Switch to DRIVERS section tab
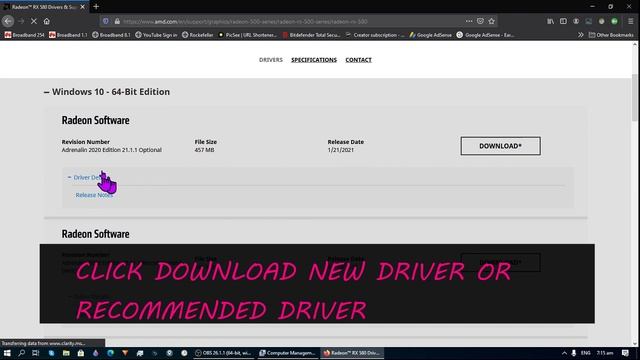This screenshot has height=360, width=640. point(271,60)
